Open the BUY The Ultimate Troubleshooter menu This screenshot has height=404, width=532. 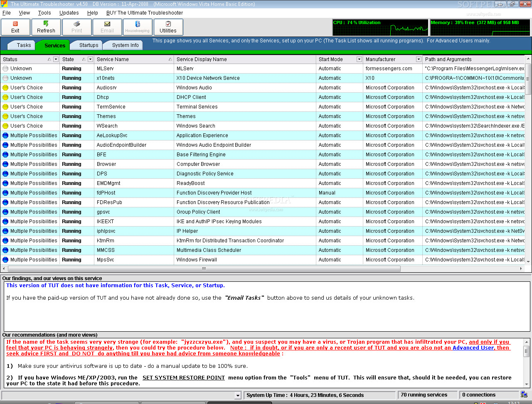pyautogui.click(x=145, y=13)
